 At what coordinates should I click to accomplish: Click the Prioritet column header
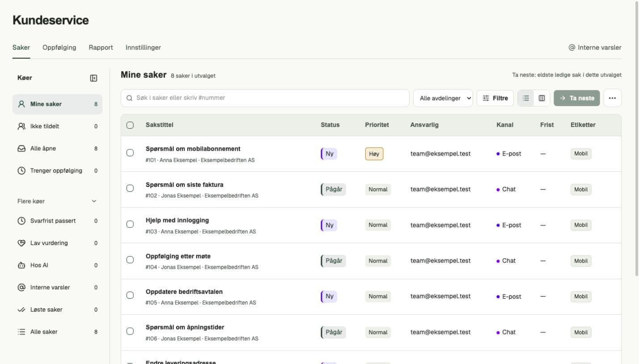coord(377,125)
